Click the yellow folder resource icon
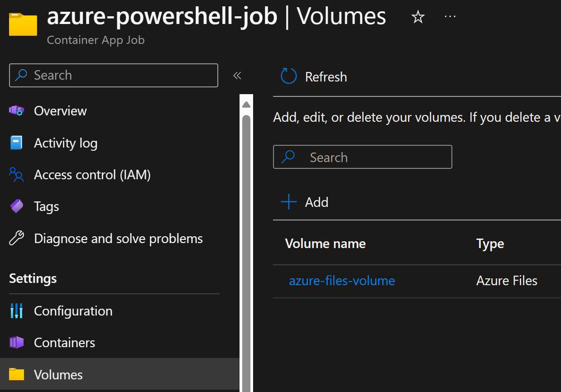Image resolution: width=561 pixels, height=392 pixels. tap(23, 24)
